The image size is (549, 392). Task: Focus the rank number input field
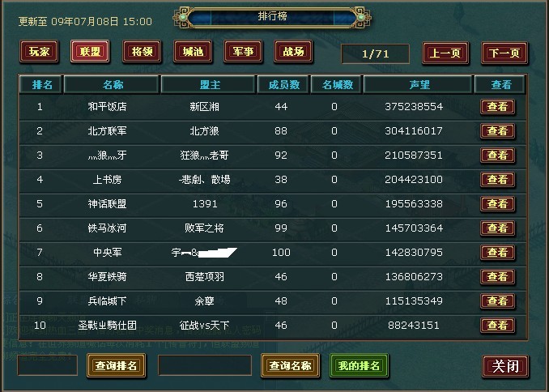(47, 365)
